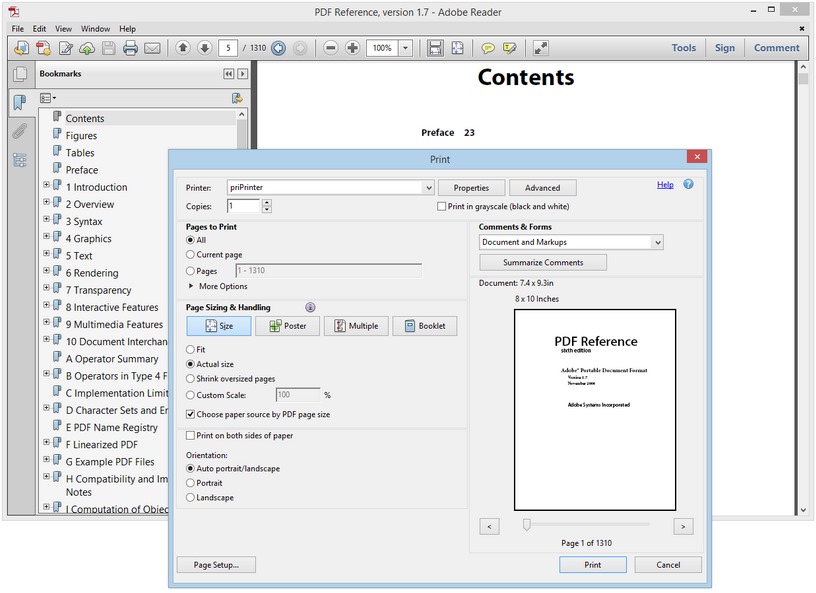
Task: Click the Advanced button
Action: pos(543,187)
